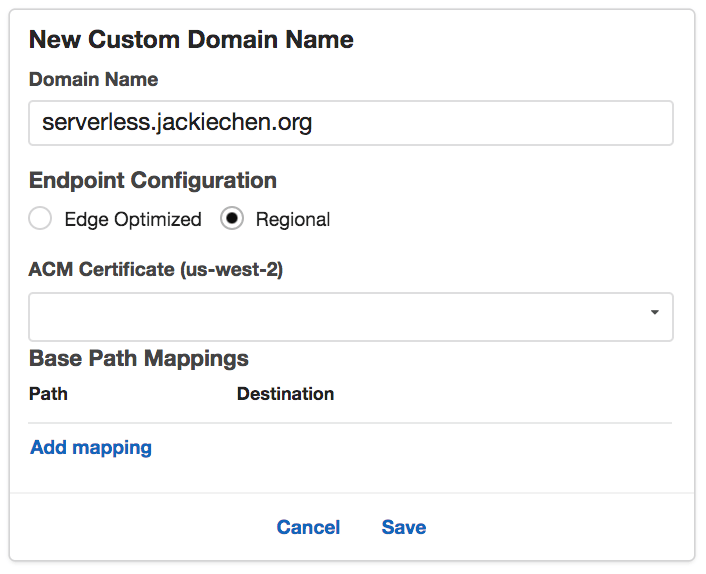Click the Destination column header

tap(285, 393)
